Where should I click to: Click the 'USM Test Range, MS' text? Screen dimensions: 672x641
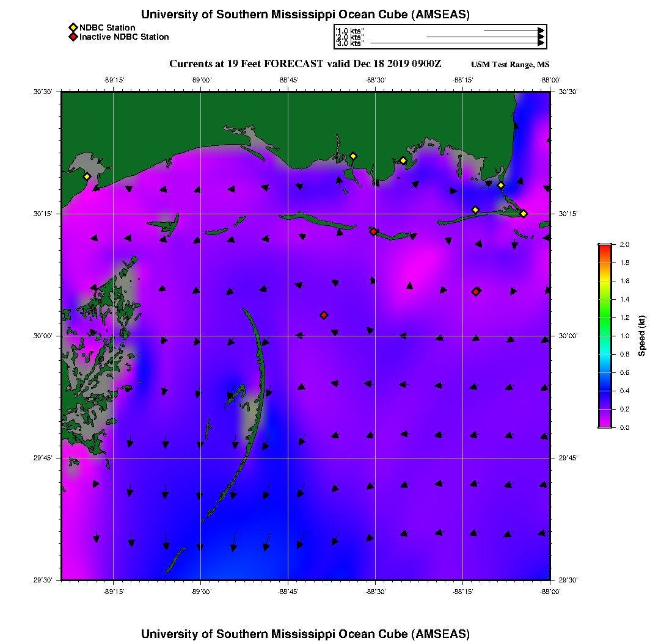click(510, 65)
